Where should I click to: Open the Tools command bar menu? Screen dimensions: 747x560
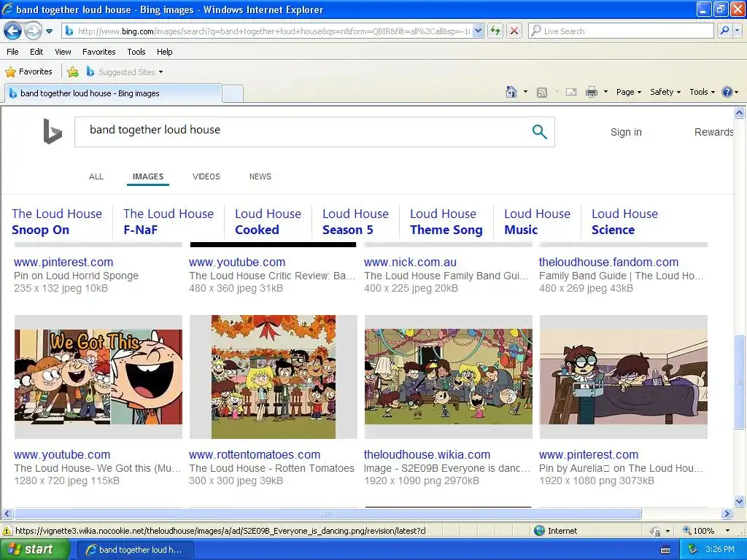point(702,92)
